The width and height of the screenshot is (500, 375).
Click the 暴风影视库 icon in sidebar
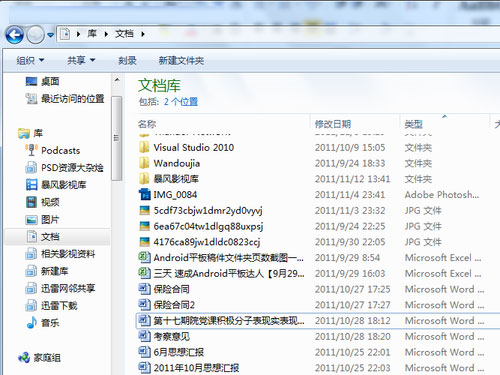[32, 185]
